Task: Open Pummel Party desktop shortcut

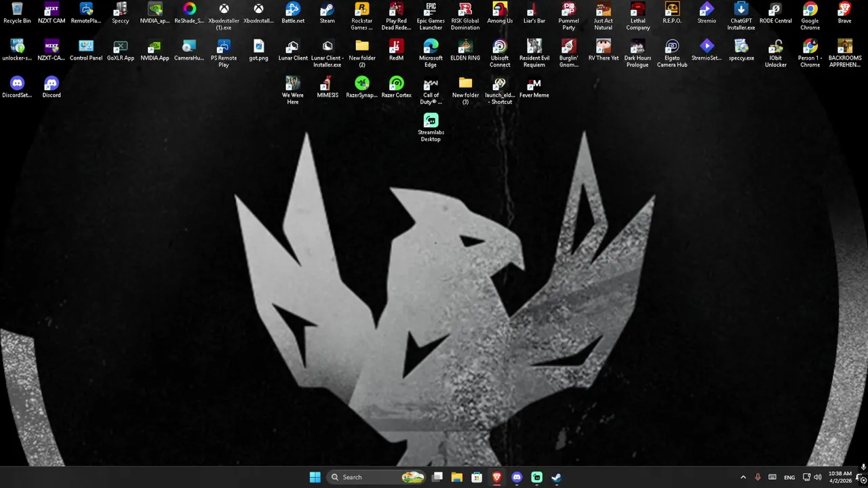Action: coord(568,16)
